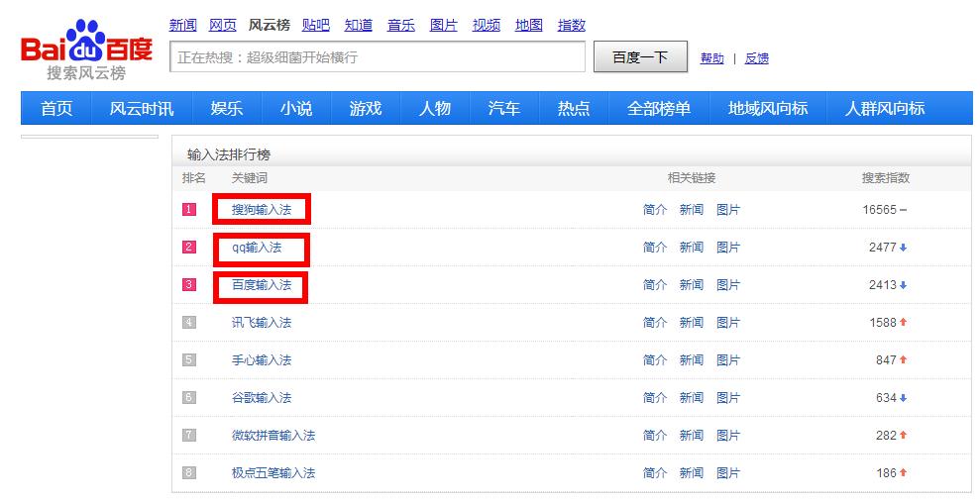Open 汽车 navigation tab
This screenshot has width=980, height=503.
pos(503,108)
